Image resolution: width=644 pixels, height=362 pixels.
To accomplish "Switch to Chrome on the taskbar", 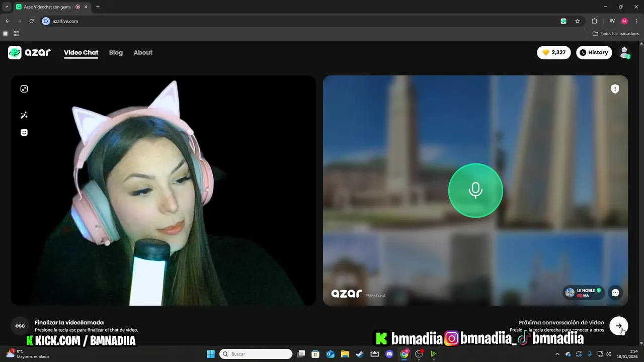I will 404,354.
